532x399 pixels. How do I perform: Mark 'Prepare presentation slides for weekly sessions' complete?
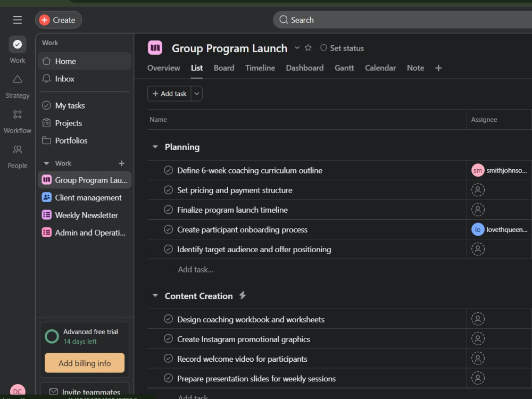pyautogui.click(x=168, y=378)
